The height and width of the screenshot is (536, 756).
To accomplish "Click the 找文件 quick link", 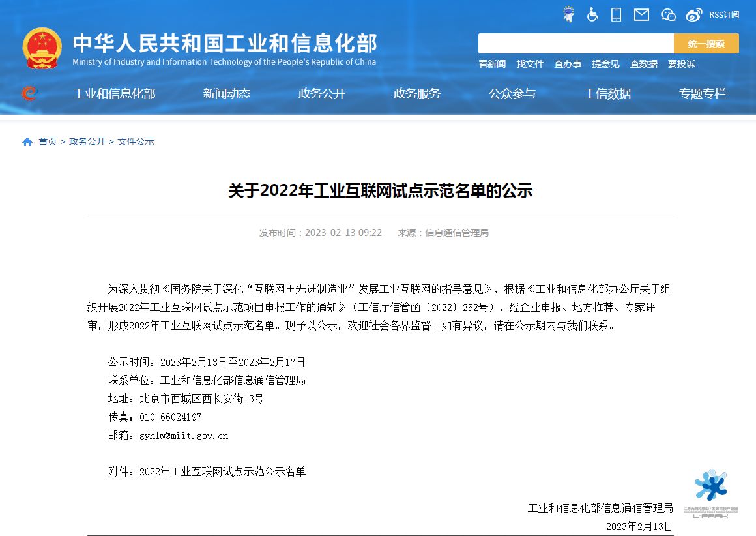I will coord(530,64).
